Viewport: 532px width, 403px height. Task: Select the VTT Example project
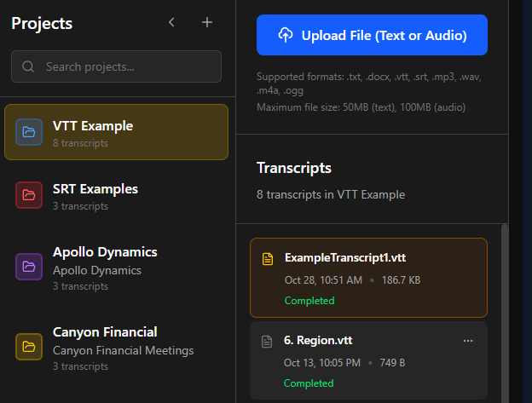coord(116,132)
